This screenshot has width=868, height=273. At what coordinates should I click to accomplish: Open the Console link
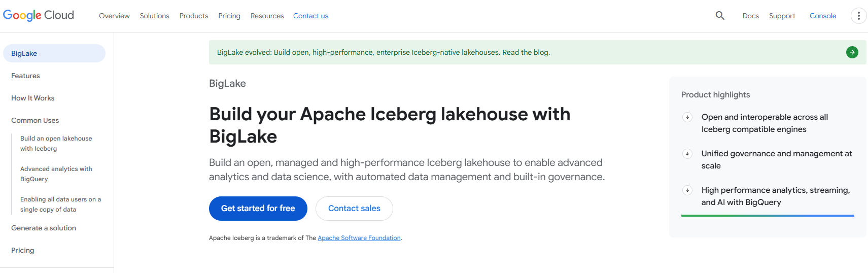point(822,16)
